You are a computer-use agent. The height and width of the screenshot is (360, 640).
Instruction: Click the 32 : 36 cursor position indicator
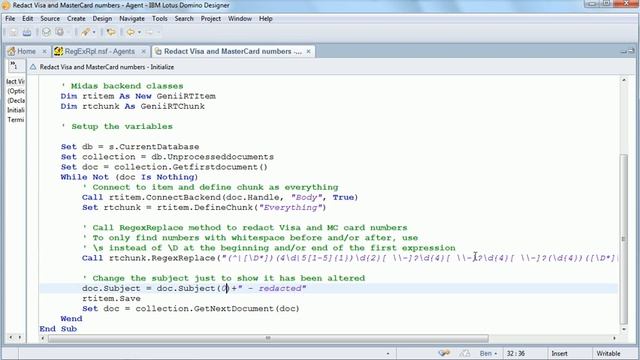point(516,353)
